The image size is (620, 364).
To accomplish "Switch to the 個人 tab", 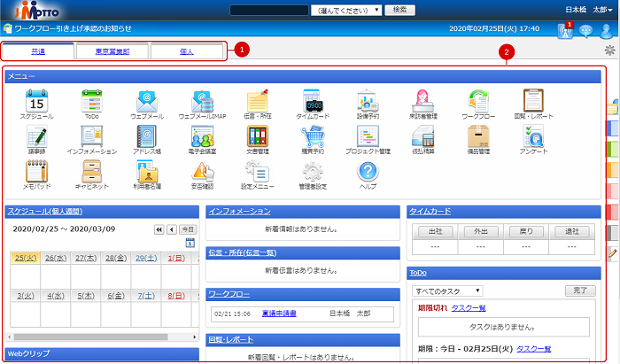I will coord(187,51).
